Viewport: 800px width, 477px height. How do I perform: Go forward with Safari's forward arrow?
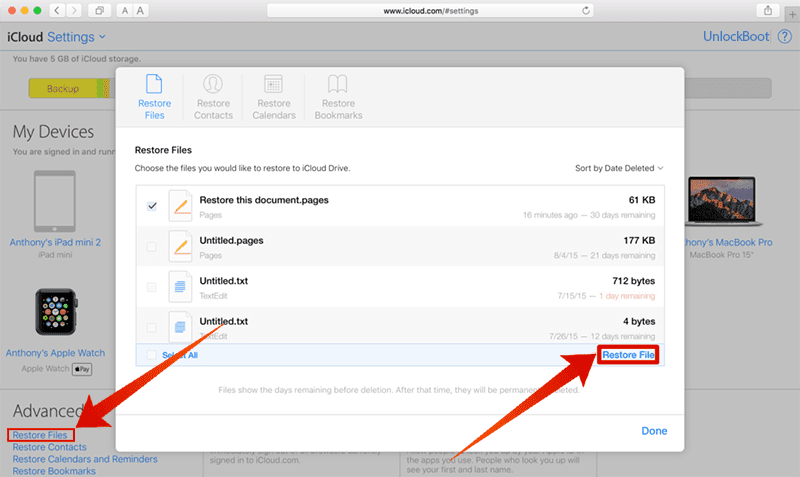click(74, 10)
